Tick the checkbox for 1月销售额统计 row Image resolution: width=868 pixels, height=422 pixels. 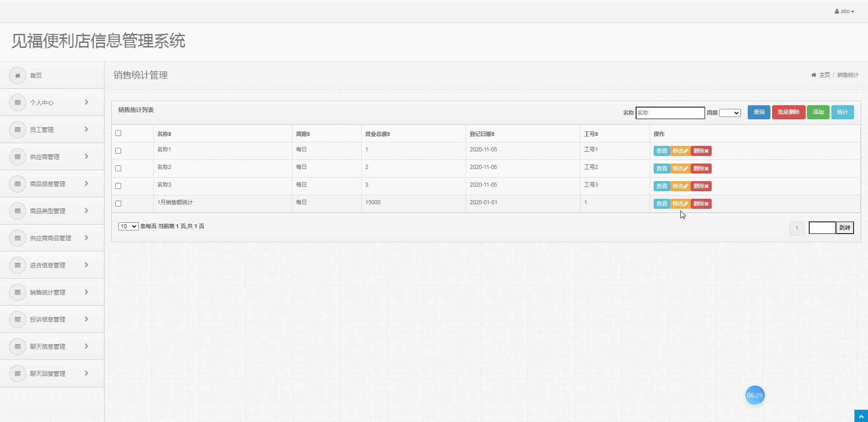(118, 204)
